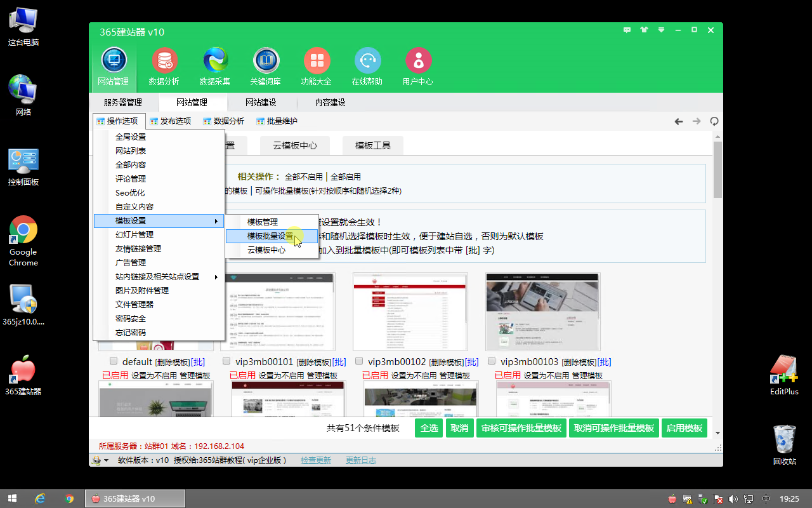Open the 关键词库 toolbar icon

click(x=266, y=66)
